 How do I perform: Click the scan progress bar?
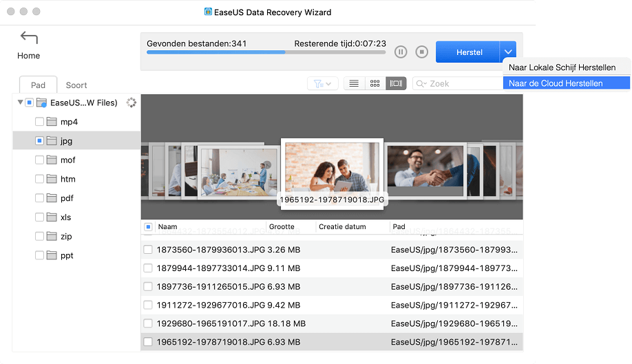coord(266,52)
